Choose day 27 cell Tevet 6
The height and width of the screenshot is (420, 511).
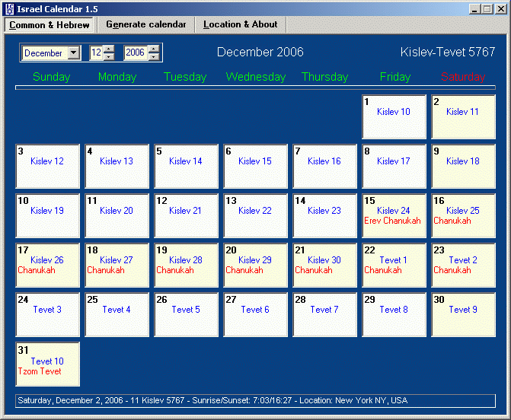click(256, 315)
